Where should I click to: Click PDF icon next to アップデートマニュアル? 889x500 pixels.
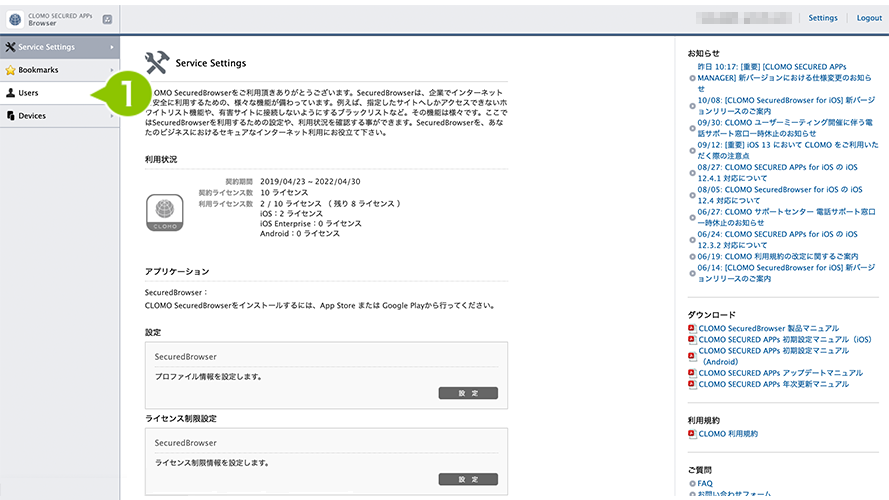pyautogui.click(x=692, y=373)
